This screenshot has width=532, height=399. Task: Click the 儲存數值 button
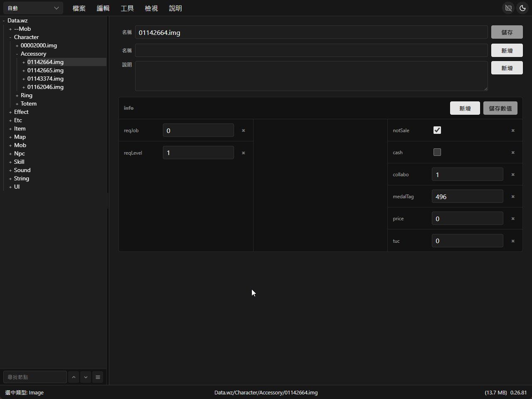[x=500, y=108]
